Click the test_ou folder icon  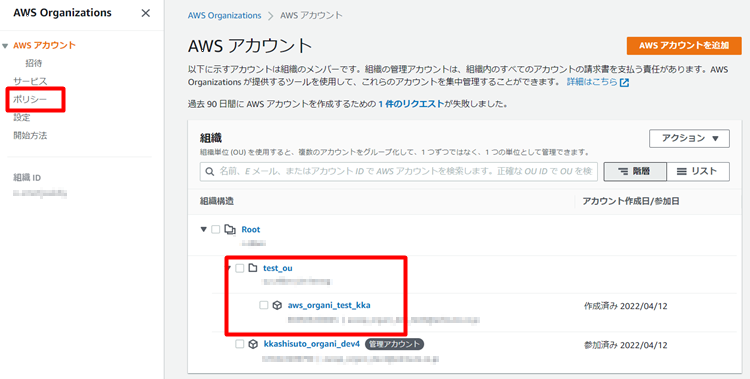point(253,268)
